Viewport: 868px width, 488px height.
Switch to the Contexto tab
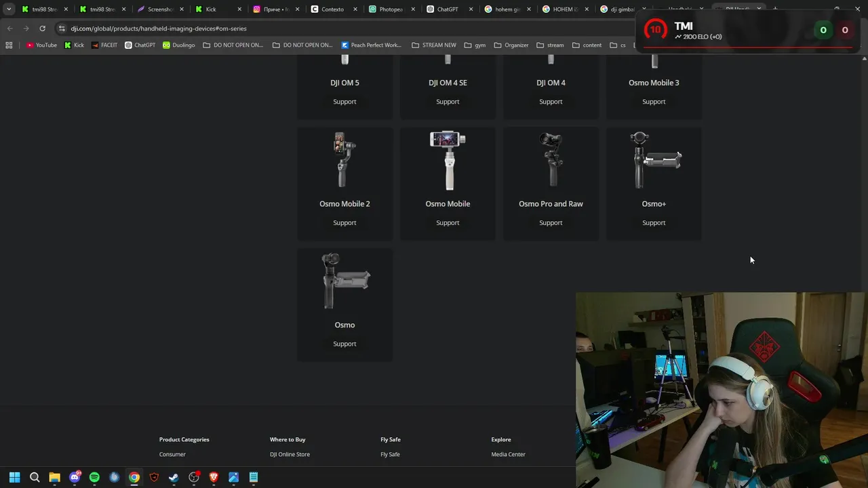click(334, 9)
